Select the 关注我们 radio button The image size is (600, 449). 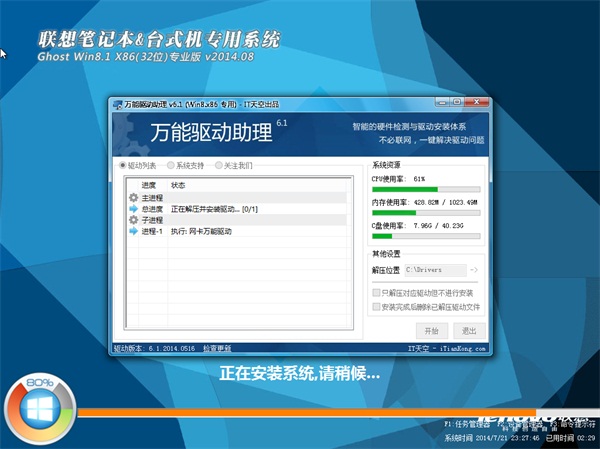click(219, 165)
